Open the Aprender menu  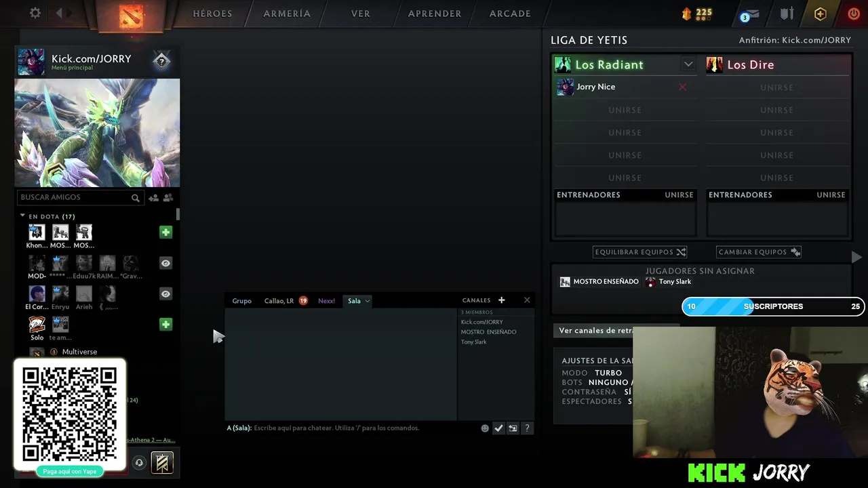(x=435, y=14)
